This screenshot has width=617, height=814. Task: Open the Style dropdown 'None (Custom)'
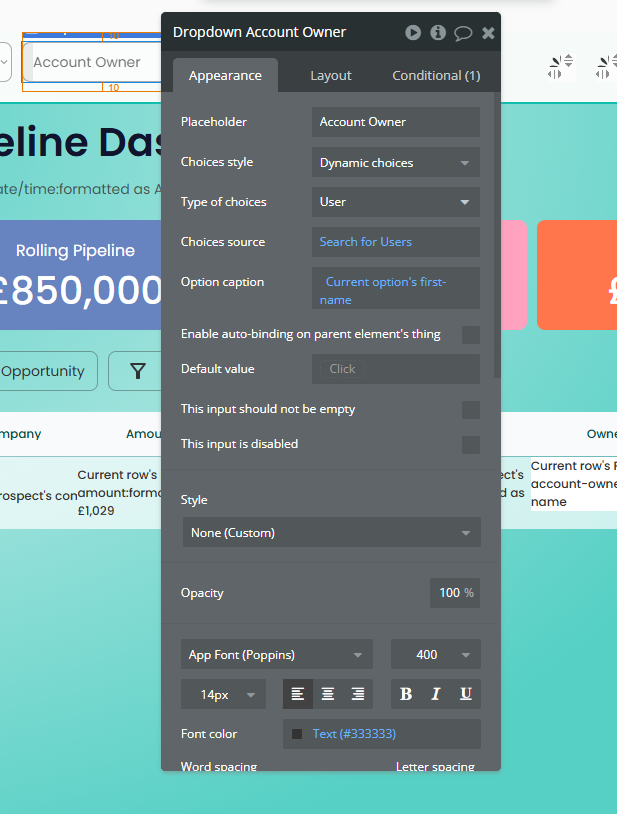pos(332,532)
